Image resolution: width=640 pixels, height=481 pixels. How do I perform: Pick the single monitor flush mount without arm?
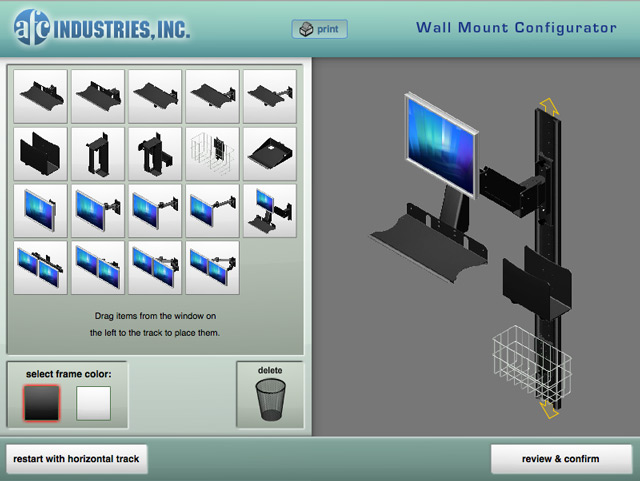(x=40, y=211)
